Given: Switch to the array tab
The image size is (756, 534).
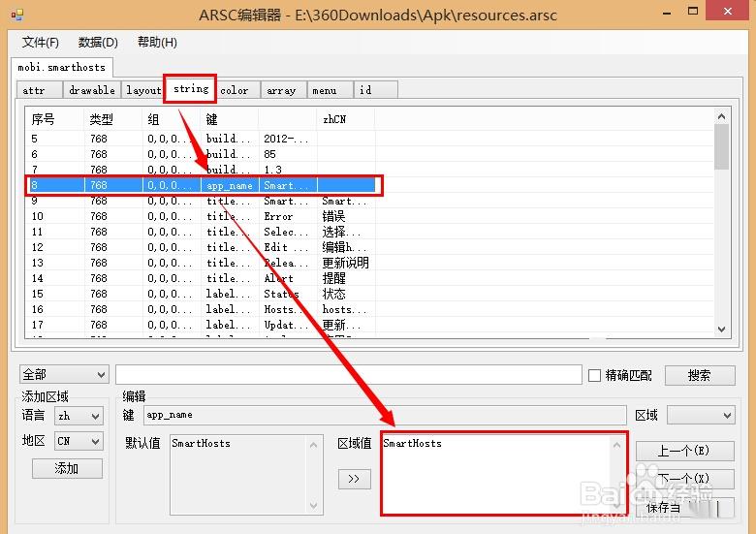Looking at the screenshot, I should 283,90.
